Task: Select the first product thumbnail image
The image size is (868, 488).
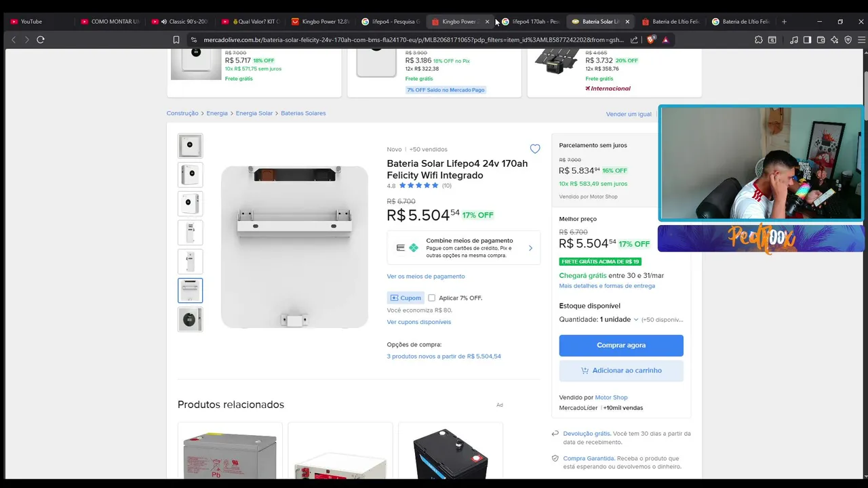Action: click(x=190, y=146)
